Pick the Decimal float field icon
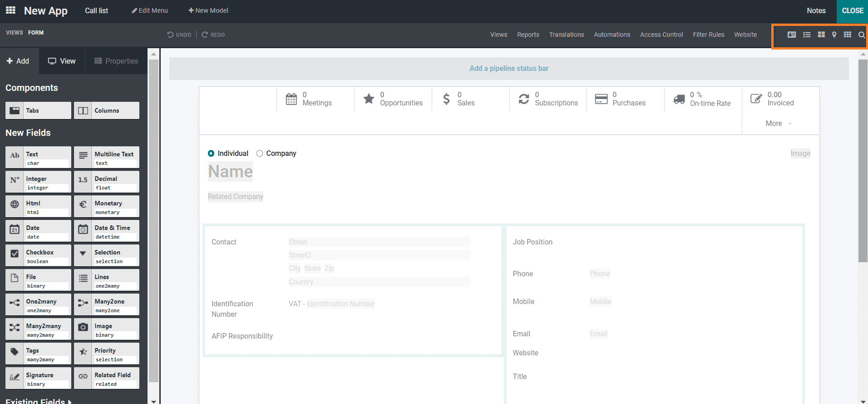 (83, 180)
